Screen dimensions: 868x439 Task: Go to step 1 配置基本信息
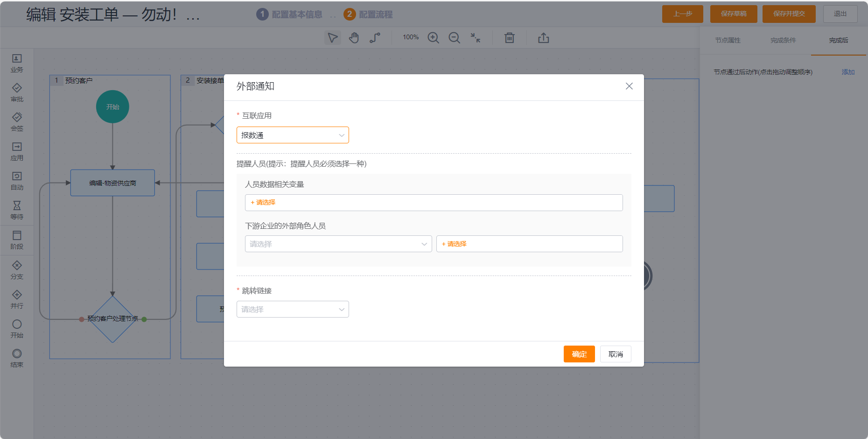click(x=289, y=14)
